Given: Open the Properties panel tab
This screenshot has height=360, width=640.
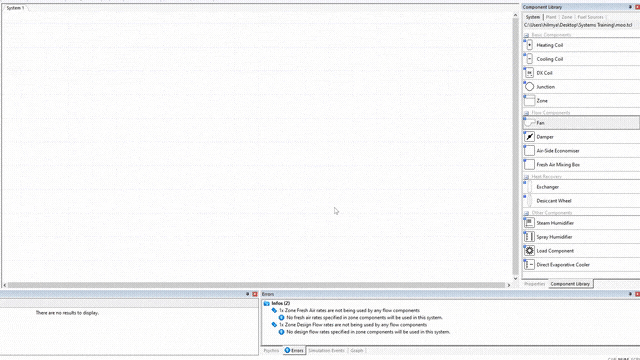Looking at the screenshot, I should [x=535, y=284].
